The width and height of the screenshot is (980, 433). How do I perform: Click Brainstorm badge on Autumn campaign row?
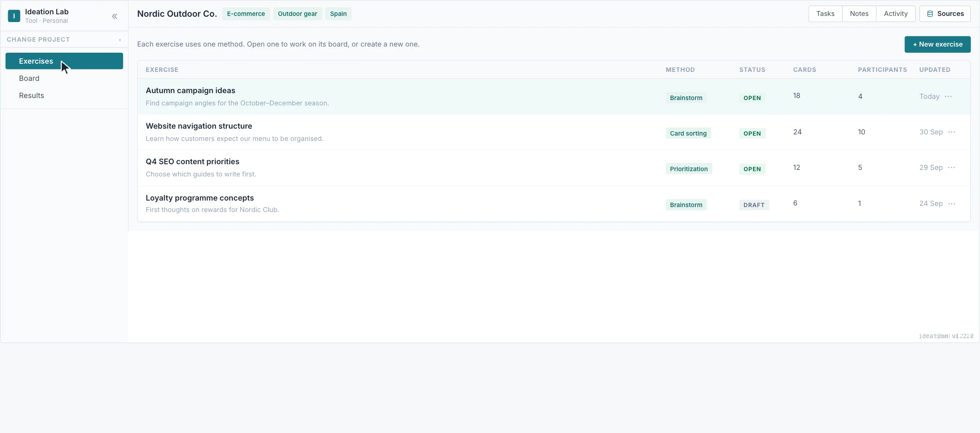(686, 98)
